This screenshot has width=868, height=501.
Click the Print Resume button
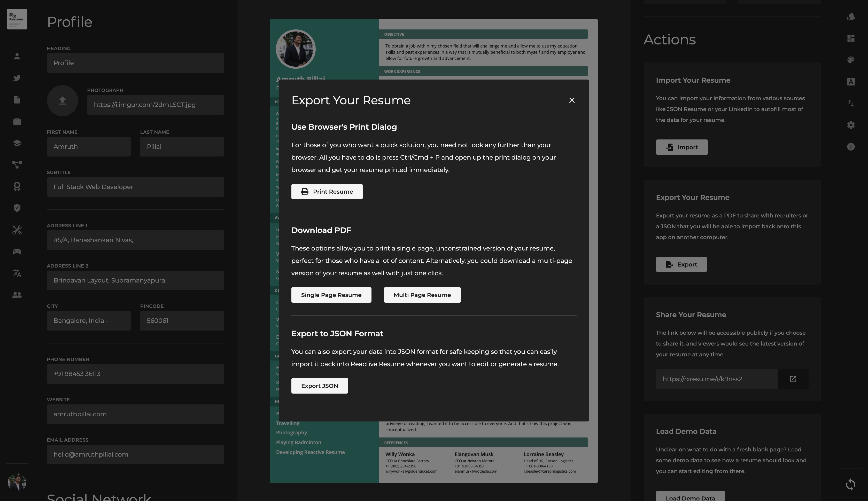(x=327, y=192)
